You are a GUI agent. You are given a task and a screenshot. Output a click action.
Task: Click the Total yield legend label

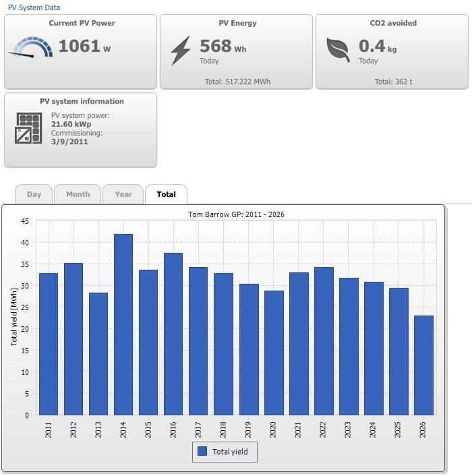230,452
